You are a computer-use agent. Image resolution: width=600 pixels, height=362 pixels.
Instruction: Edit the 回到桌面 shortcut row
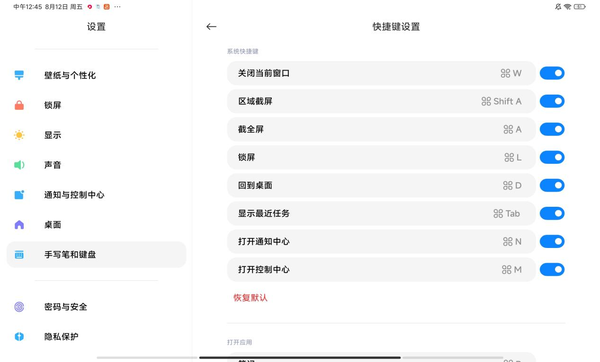[382, 185]
